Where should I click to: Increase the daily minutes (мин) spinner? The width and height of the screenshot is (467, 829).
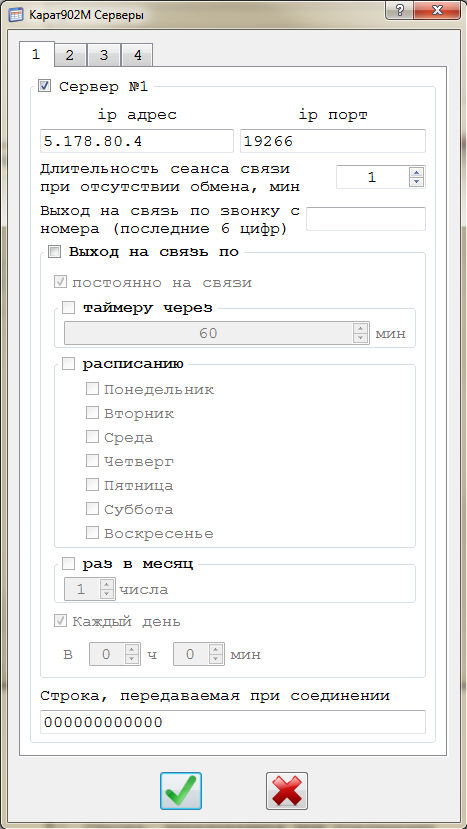click(216, 649)
